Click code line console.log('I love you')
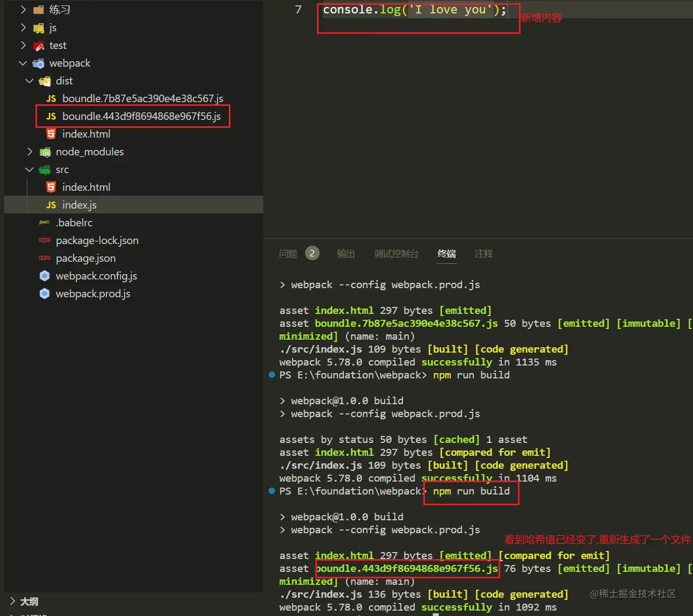The height and width of the screenshot is (616, 693). pyautogui.click(x=415, y=10)
